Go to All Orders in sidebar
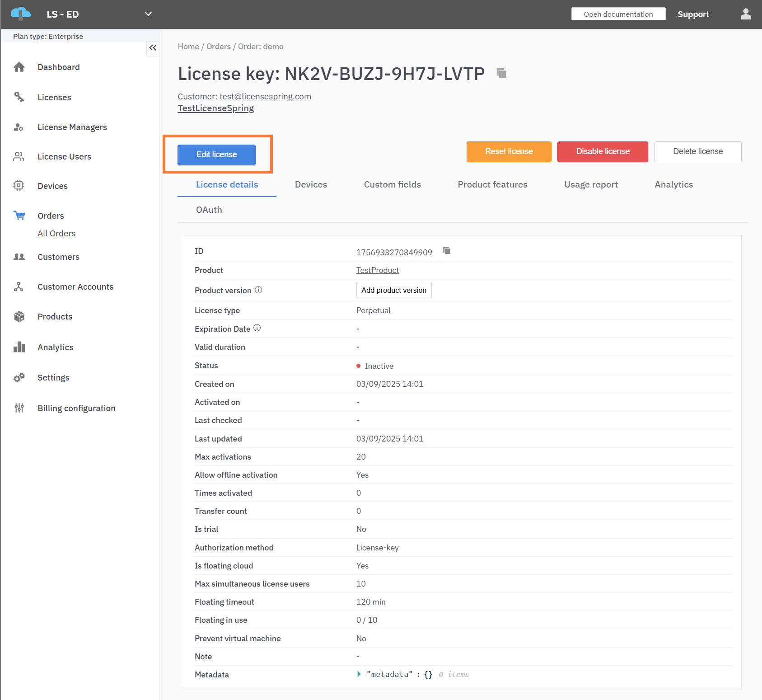Image resolution: width=762 pixels, height=700 pixels. (56, 234)
